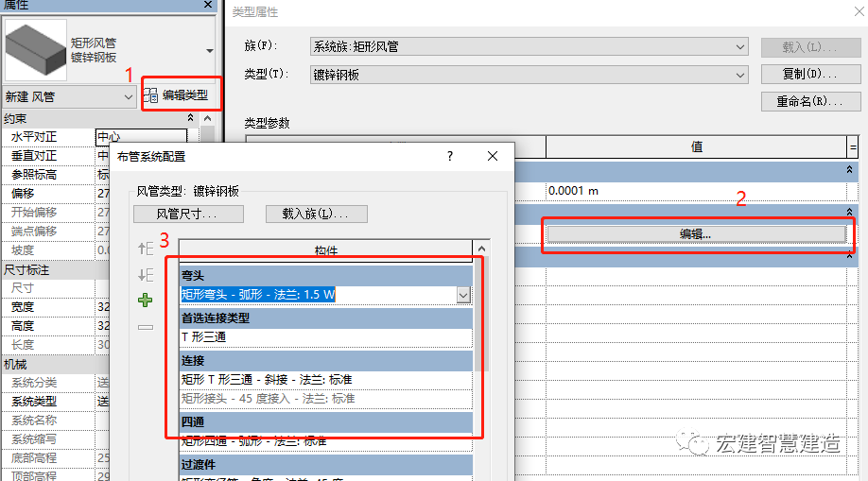This screenshot has width=868, height=481.
Task: Click the 参照标高 property row
Action: coord(56,175)
